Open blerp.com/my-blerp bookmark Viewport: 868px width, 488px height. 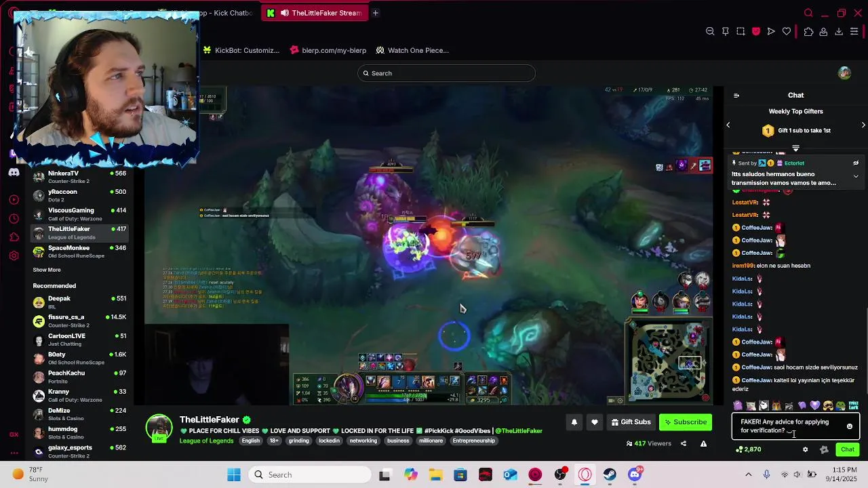(x=328, y=50)
